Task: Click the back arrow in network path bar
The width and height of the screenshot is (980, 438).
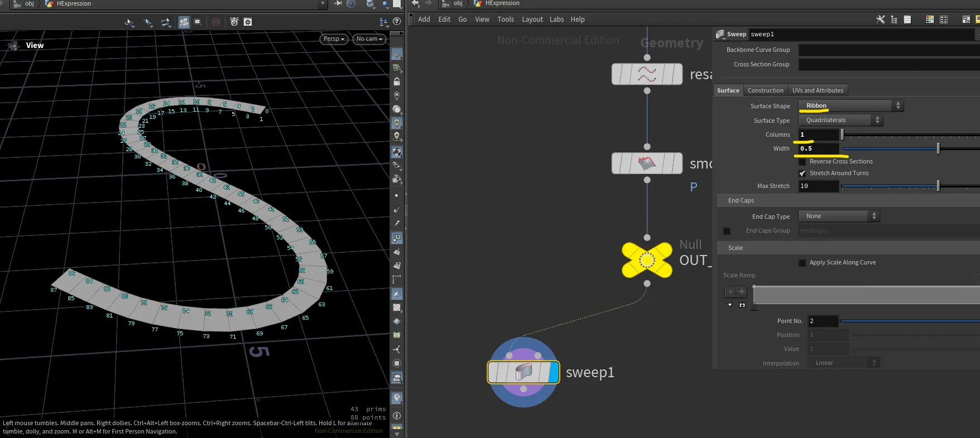Action: (x=415, y=3)
